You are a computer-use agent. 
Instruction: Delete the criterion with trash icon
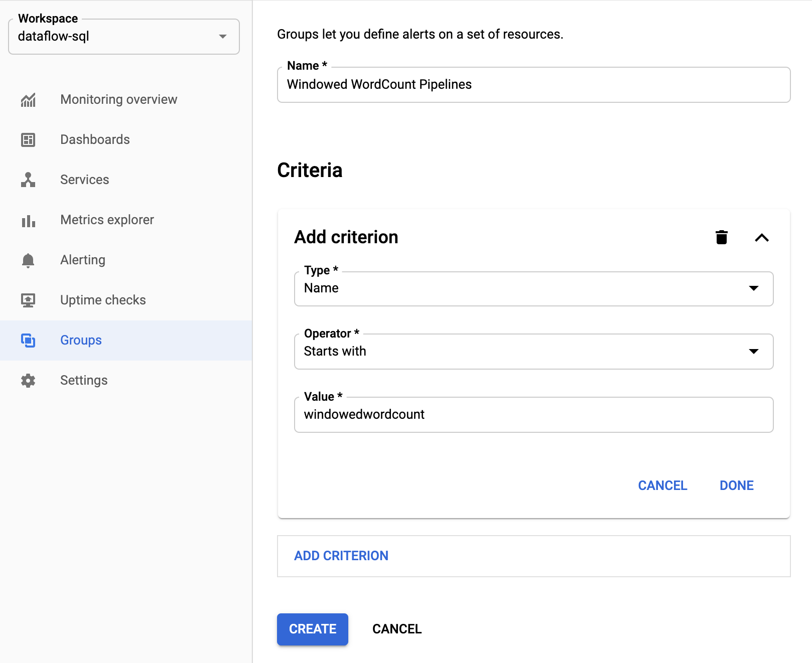click(721, 237)
